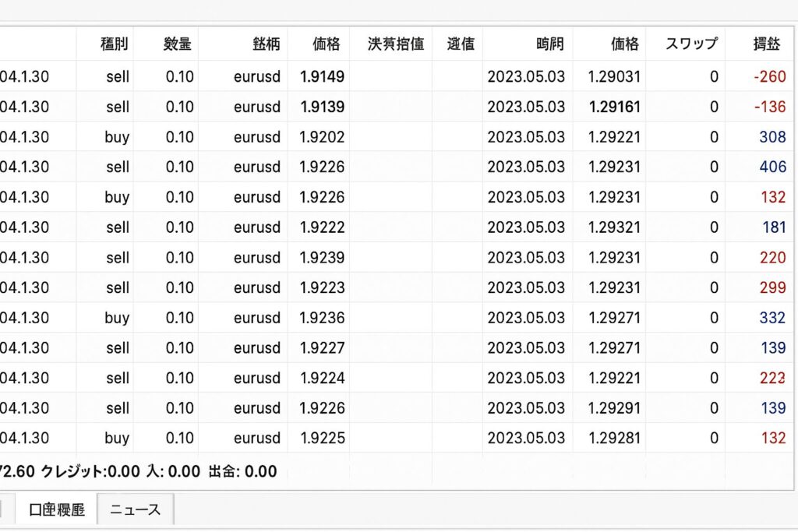Click the open price 1.9239
The image size is (798, 532).
point(322,258)
